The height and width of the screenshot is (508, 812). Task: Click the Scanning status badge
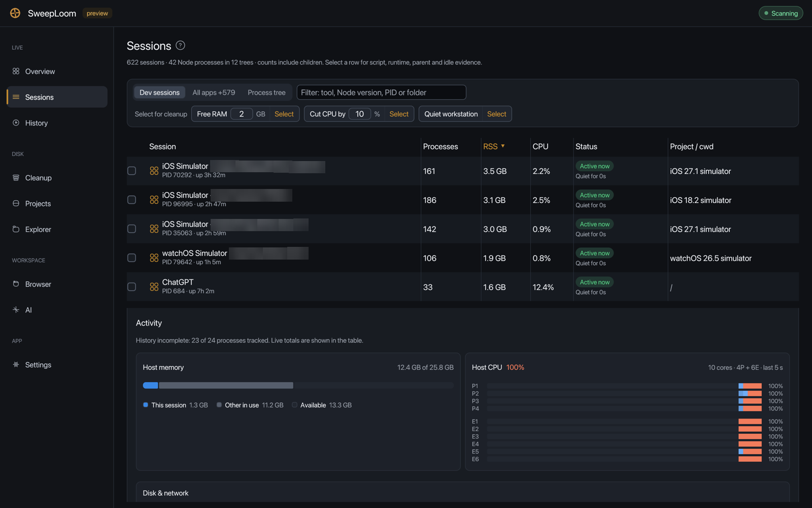[781, 13]
